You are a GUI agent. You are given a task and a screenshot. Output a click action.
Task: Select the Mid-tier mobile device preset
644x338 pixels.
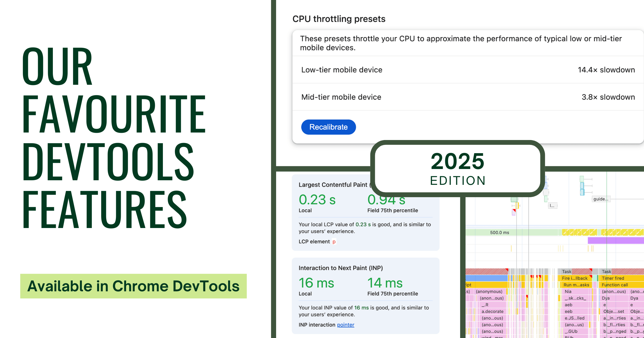point(468,97)
